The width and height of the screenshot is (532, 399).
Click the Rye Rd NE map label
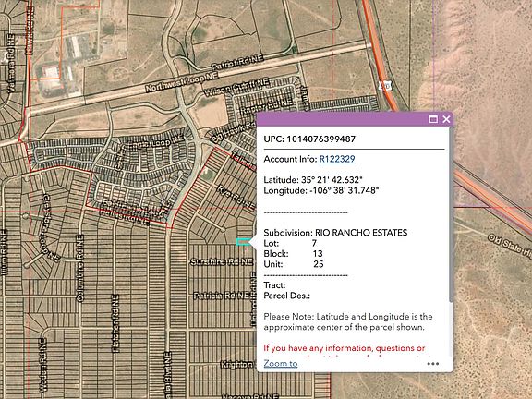236,198
